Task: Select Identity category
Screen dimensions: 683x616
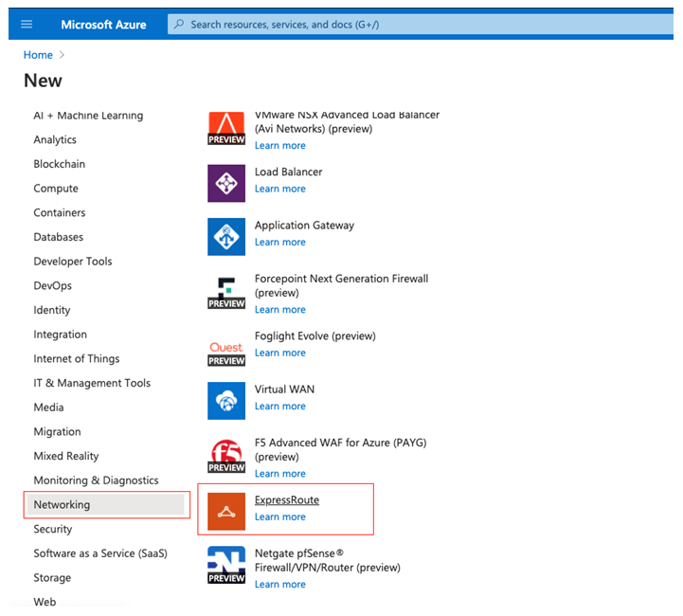Action: (52, 310)
